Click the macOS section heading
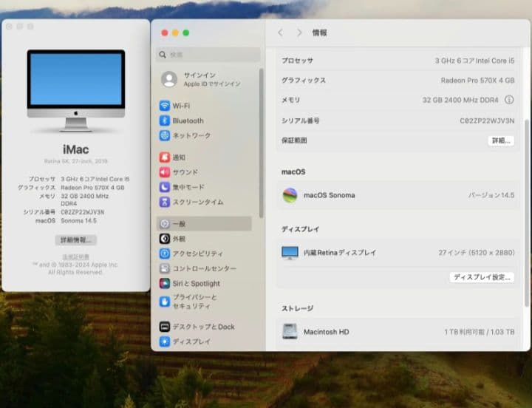The image size is (532, 408). [293, 172]
